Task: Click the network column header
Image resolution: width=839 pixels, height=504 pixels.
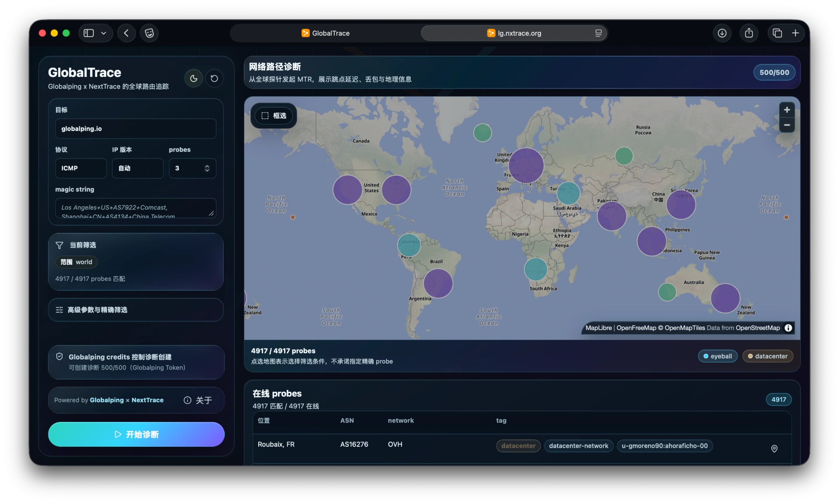Action: [401, 421]
